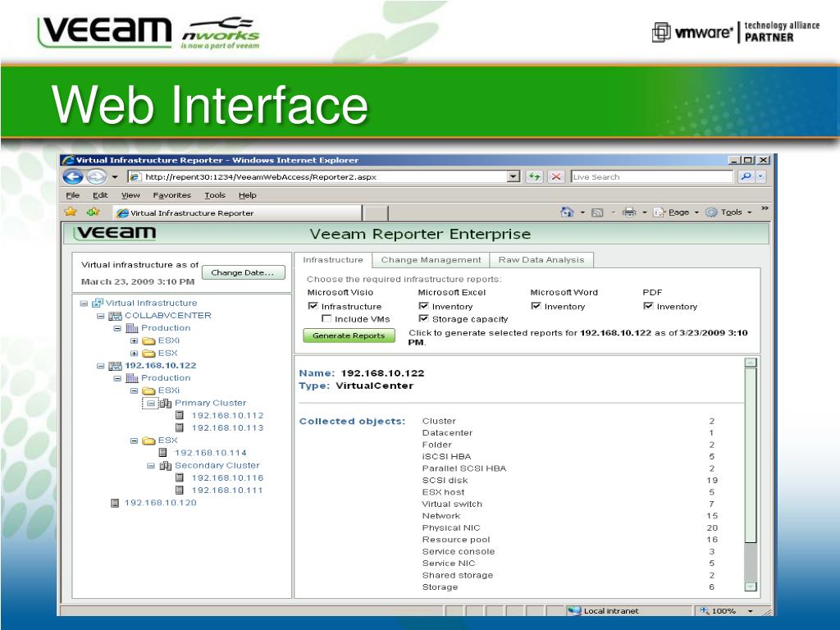
Task: Click the datacenter icon of Production under COLLABVCENTER
Action: pyautogui.click(x=132, y=328)
